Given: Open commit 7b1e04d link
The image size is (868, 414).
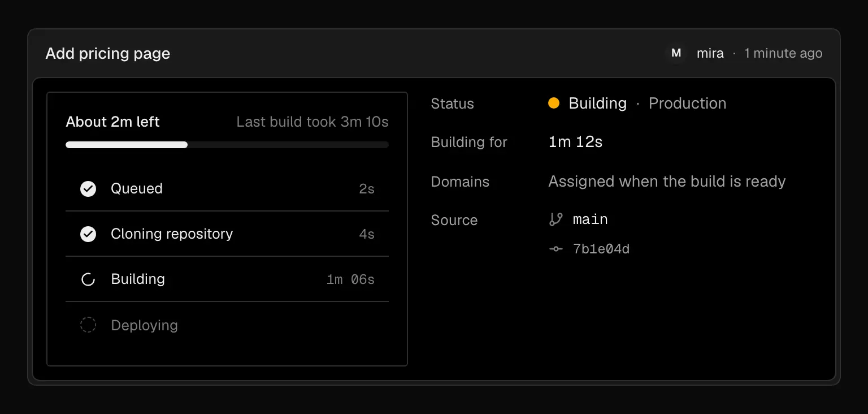Looking at the screenshot, I should pyautogui.click(x=601, y=249).
